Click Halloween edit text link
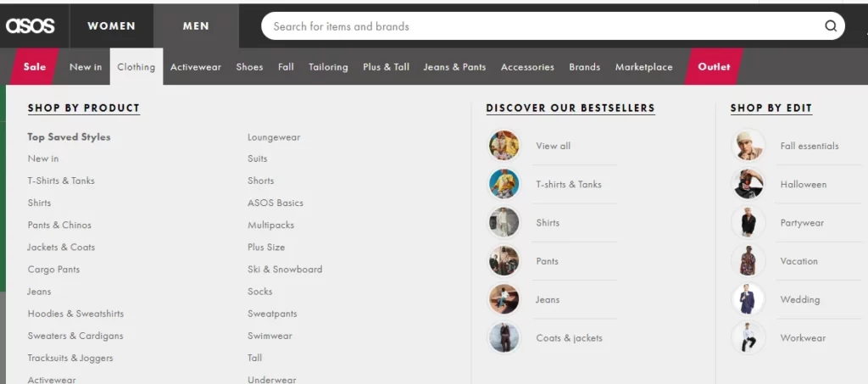Screen dimensions: 868x384 click(804, 184)
